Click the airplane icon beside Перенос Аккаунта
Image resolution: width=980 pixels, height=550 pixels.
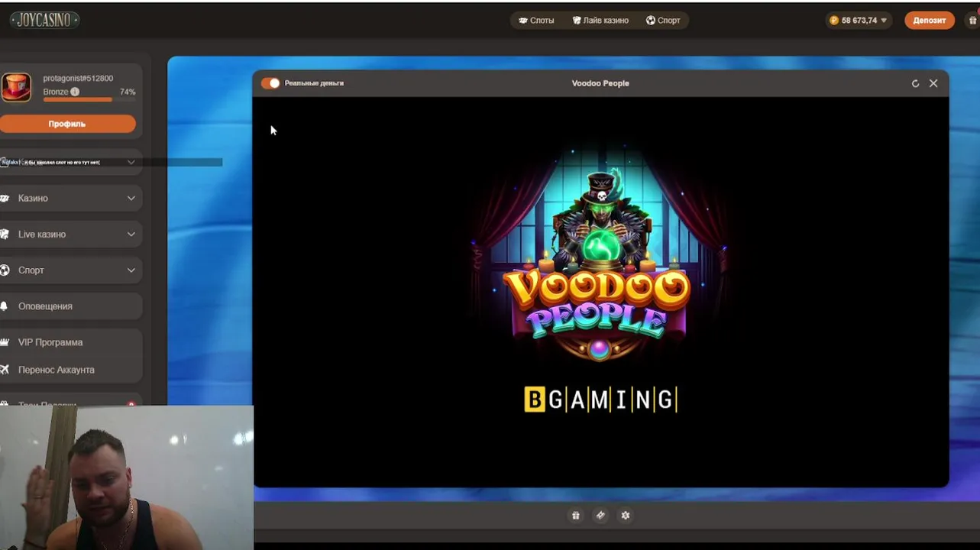(x=5, y=370)
